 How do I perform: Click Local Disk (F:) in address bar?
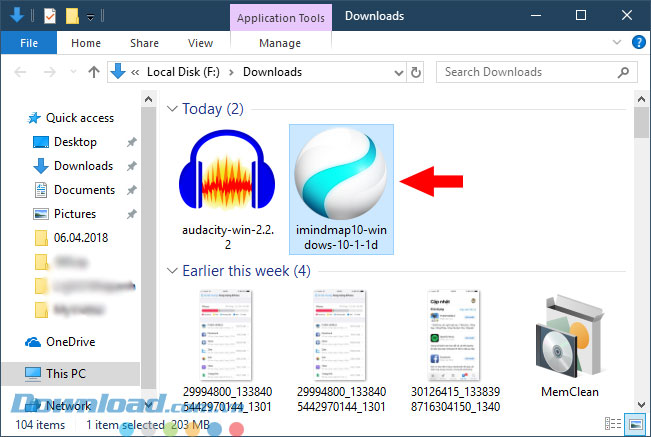pyautogui.click(x=183, y=72)
